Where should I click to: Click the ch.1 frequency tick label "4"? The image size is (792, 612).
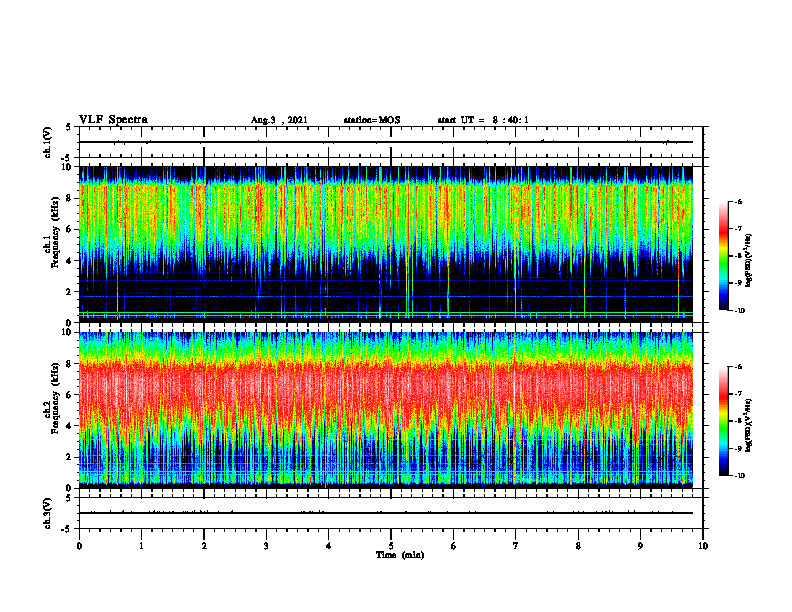tap(69, 261)
